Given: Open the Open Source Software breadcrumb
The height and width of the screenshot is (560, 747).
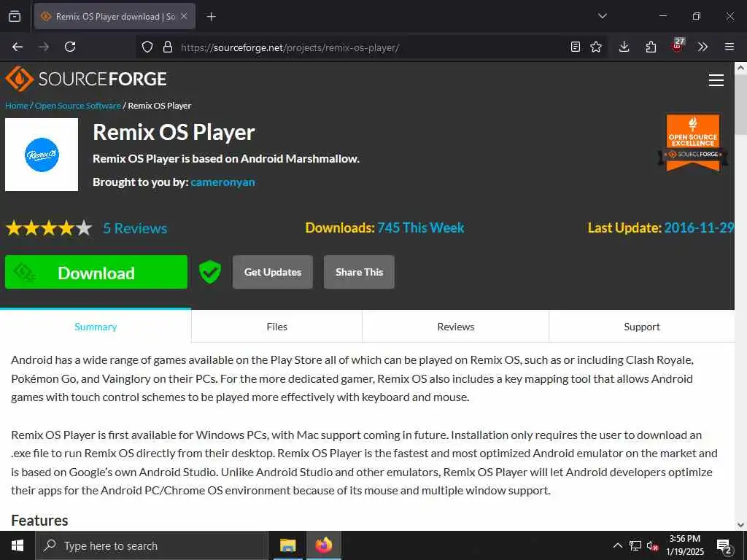Looking at the screenshot, I should tap(77, 106).
